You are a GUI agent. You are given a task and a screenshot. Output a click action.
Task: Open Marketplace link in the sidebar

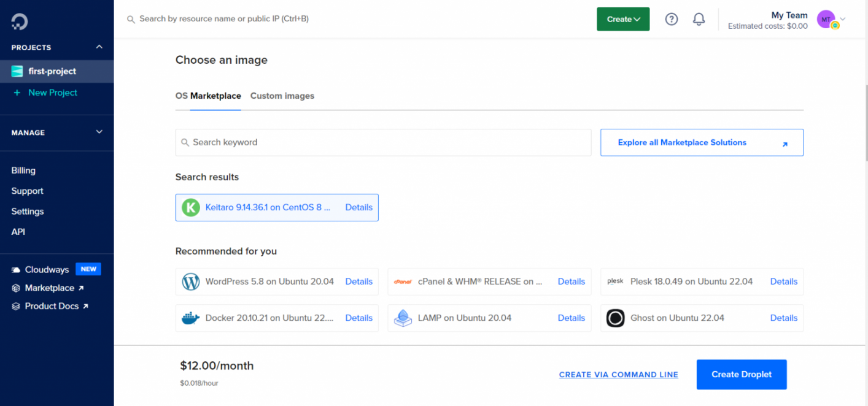coord(50,288)
